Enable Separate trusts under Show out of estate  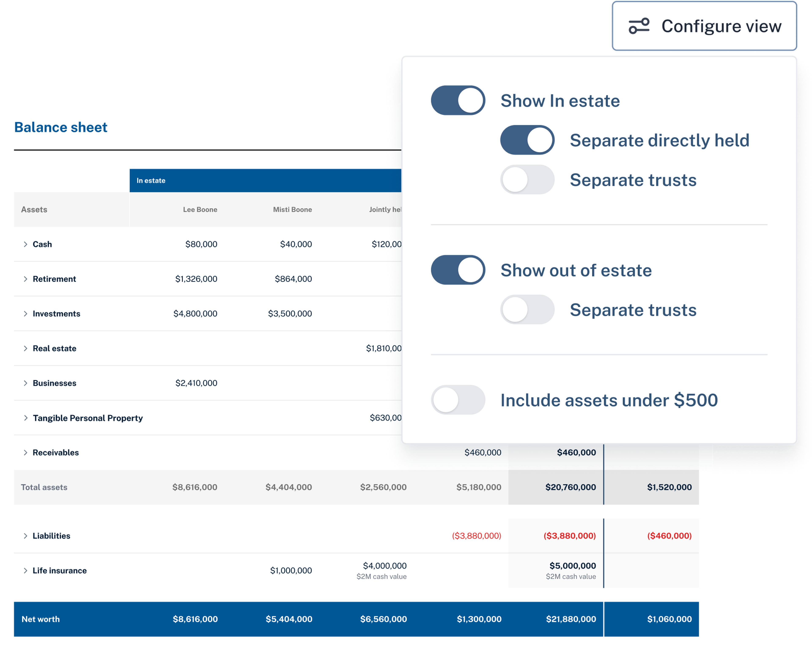(527, 309)
